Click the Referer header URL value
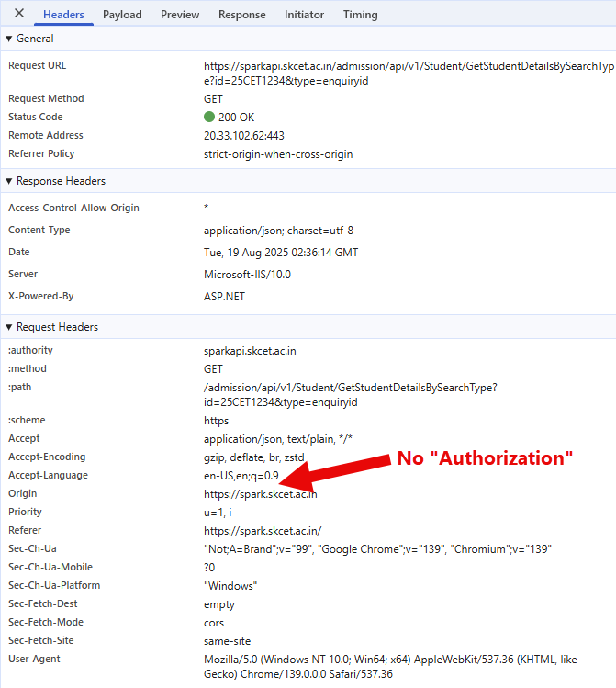The height and width of the screenshot is (688, 616). point(263,531)
